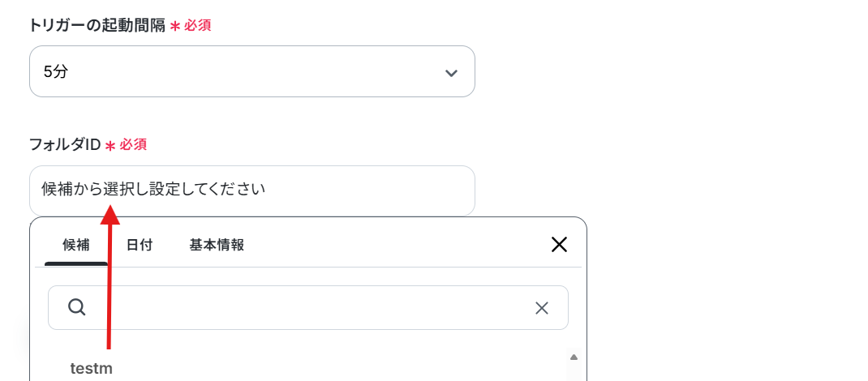Click the magnifying glass search icon
Viewport: 868px width, 381px height.
77,307
